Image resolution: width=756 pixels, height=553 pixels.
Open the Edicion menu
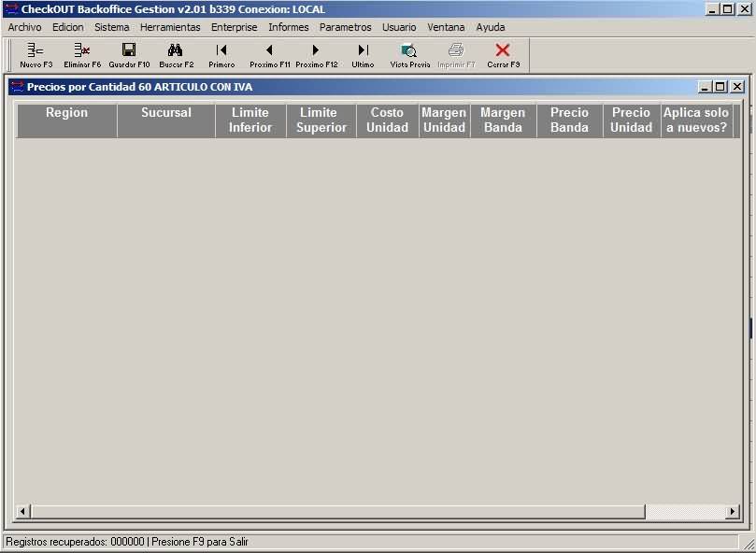pyautogui.click(x=68, y=27)
